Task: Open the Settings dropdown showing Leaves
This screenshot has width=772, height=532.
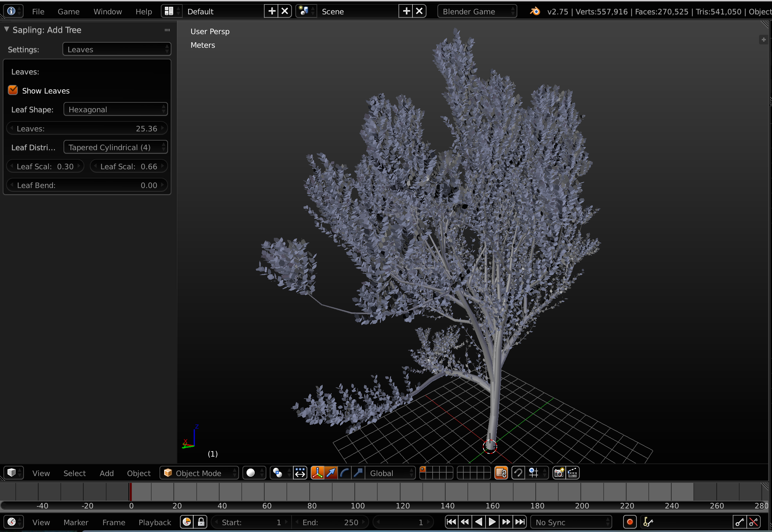Action: point(117,49)
